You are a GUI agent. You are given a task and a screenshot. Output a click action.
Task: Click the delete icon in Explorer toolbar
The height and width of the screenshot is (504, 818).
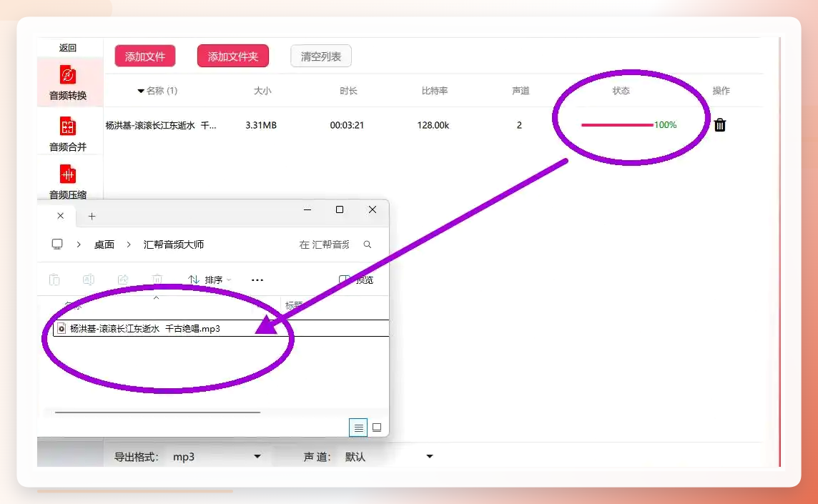157,280
